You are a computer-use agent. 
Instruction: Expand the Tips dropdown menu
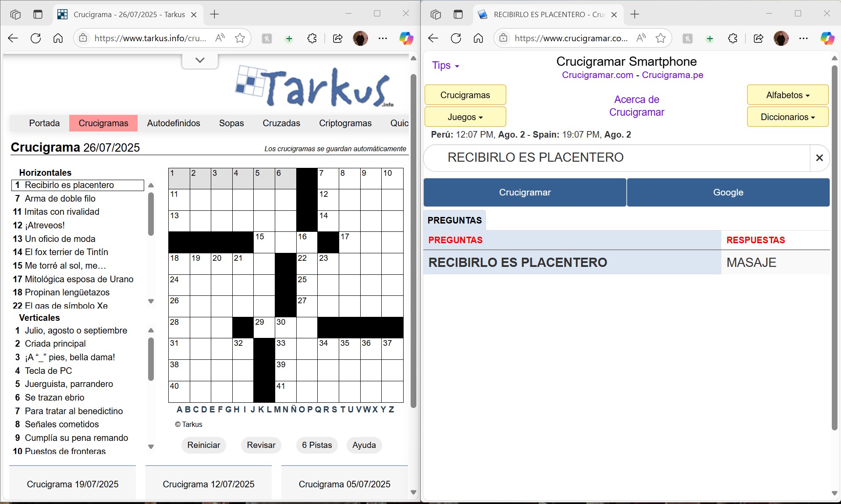[x=445, y=66]
